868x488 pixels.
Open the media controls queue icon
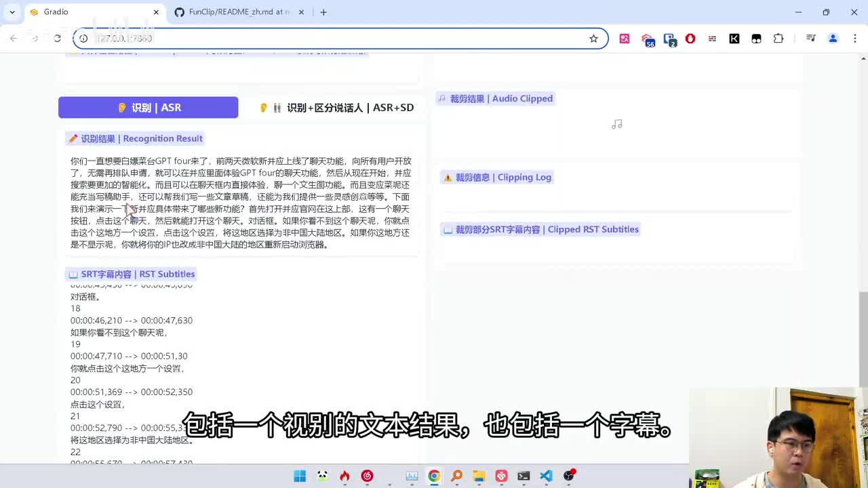[810, 39]
